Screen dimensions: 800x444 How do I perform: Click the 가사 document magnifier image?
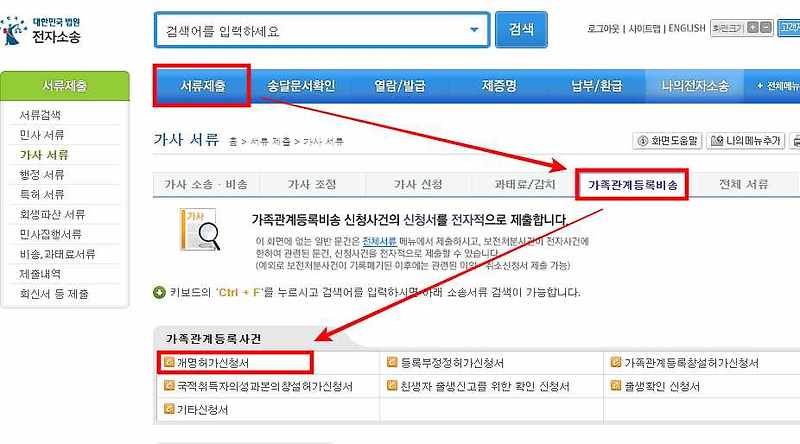pos(200,229)
